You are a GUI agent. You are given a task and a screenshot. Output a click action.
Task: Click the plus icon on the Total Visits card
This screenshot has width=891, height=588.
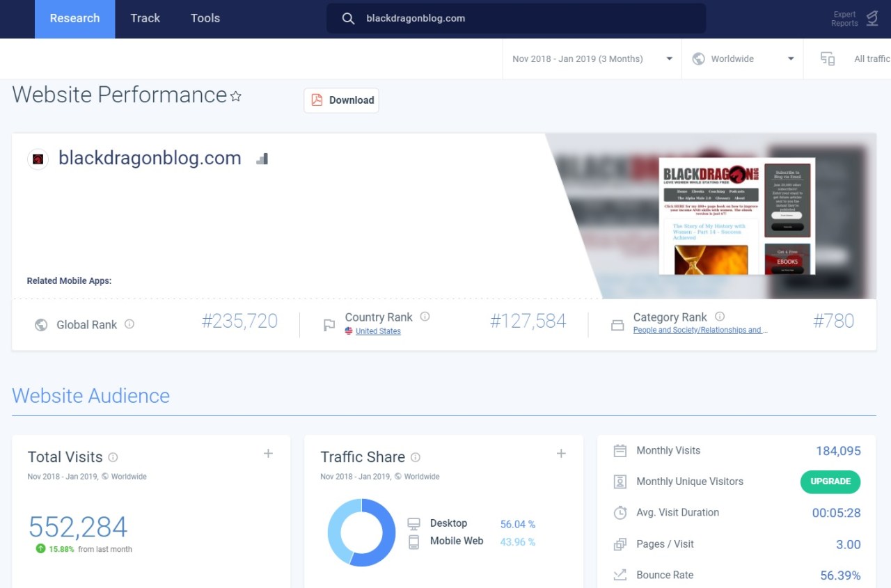(268, 453)
